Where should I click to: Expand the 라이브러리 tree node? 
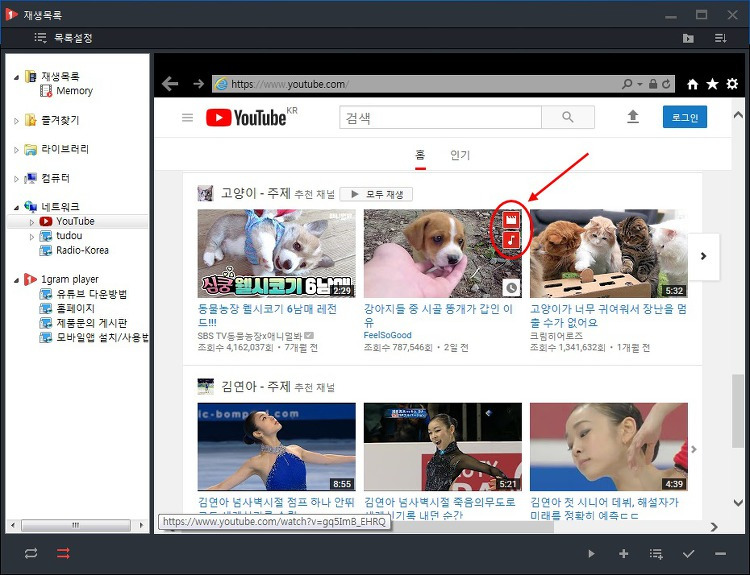click(16, 150)
